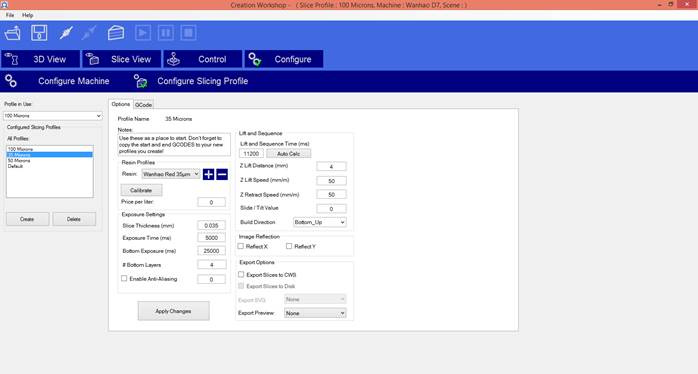Click the Apply Changes button
This screenshot has width=698, height=374.
click(173, 311)
